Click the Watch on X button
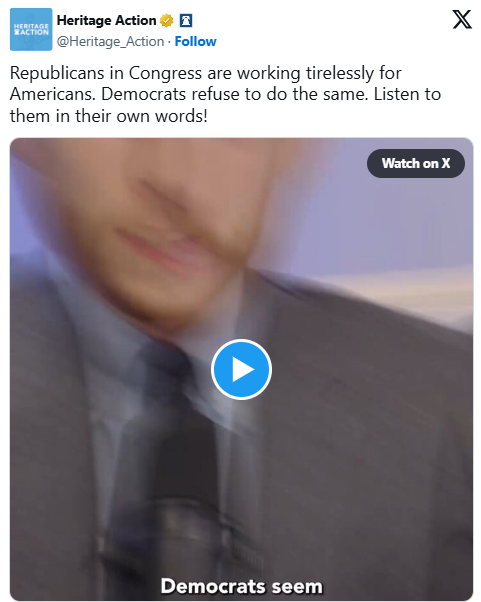This screenshot has height=602, width=481. pos(416,164)
